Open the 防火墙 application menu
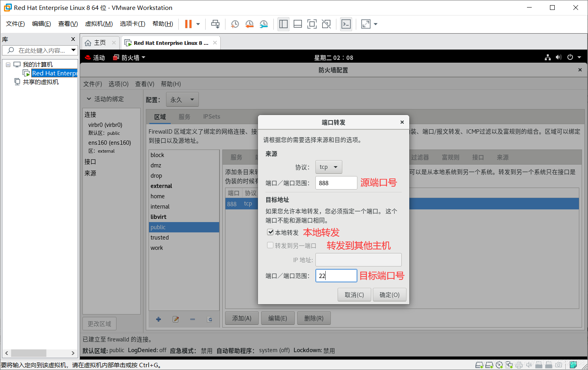The image size is (588, 370). tap(129, 58)
